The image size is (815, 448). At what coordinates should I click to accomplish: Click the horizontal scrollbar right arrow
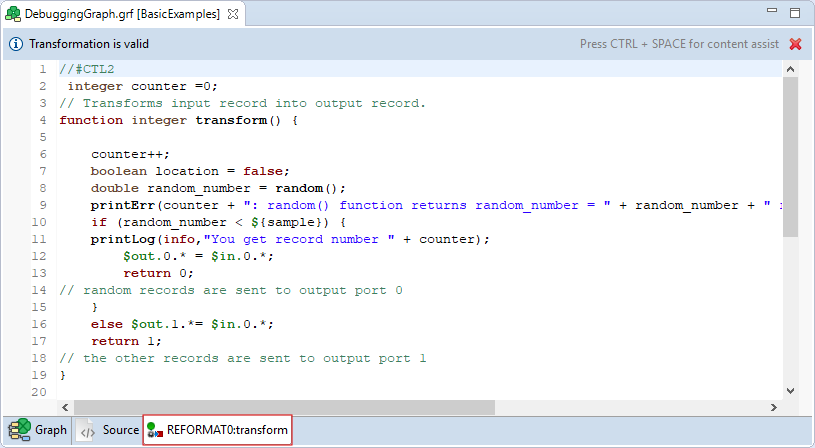[775, 407]
